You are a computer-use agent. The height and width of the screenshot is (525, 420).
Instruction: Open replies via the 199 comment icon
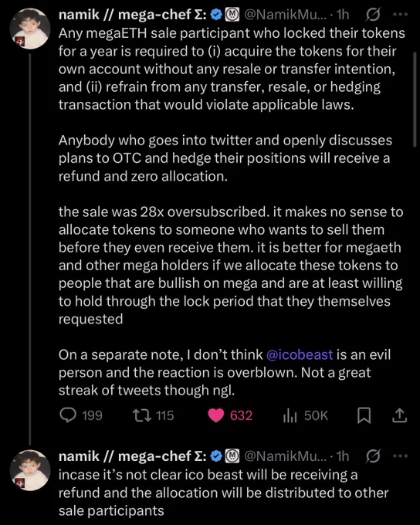point(68,415)
